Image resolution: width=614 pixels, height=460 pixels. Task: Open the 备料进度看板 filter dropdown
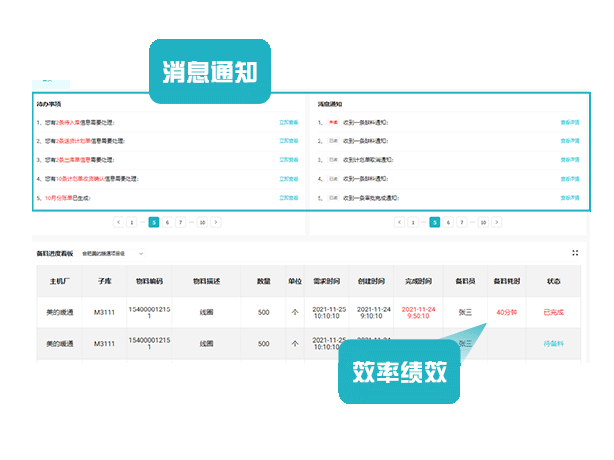tap(112, 254)
